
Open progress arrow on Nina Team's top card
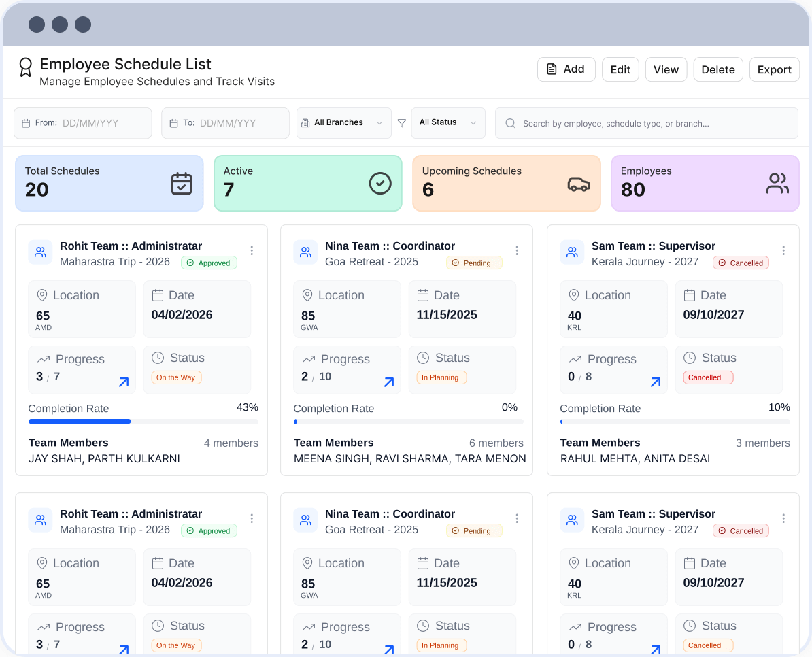point(389,382)
